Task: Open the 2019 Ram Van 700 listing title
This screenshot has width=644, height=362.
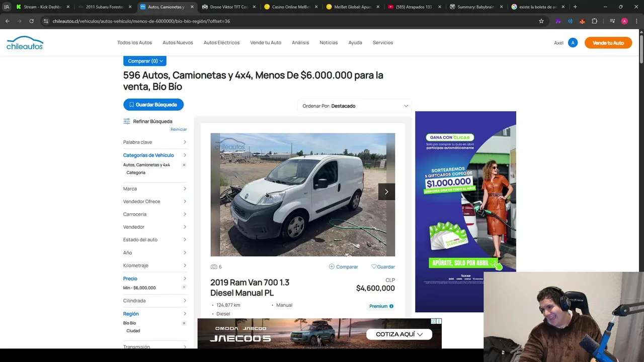Action: pyautogui.click(x=250, y=288)
